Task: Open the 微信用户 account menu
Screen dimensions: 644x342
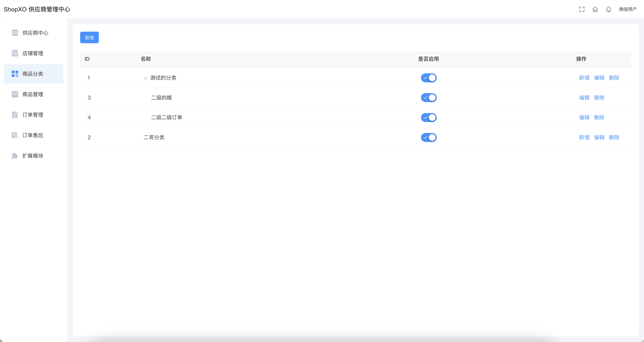Action: coord(628,9)
